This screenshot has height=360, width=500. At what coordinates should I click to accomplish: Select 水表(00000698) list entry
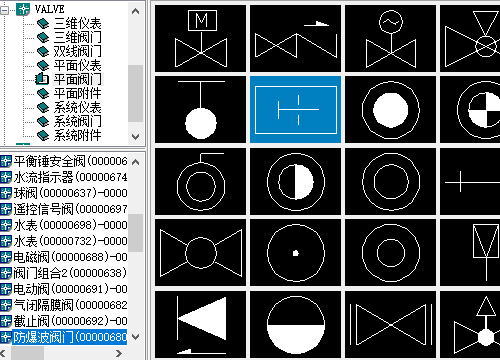(70, 225)
